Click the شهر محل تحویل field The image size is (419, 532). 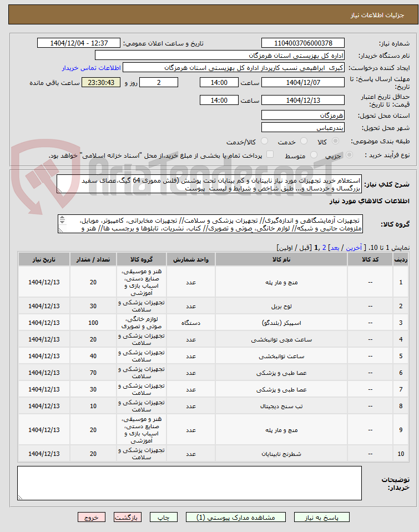pos(303,128)
